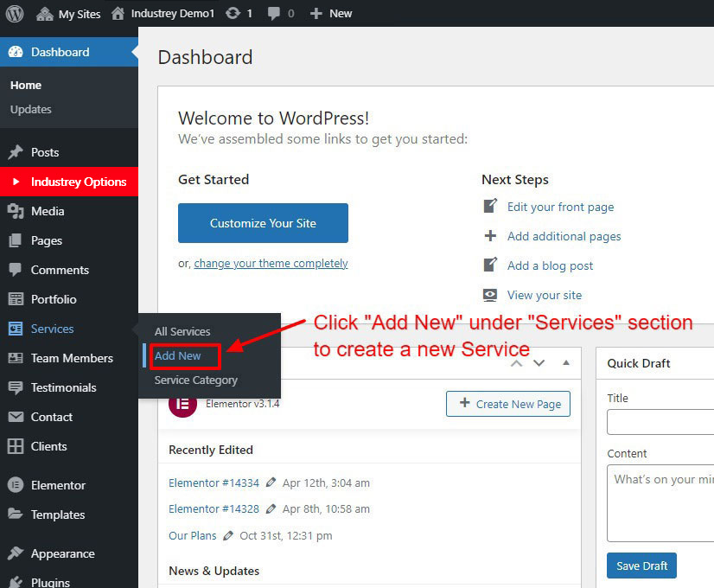Click the Portfolio sidebar icon

pos(16,299)
